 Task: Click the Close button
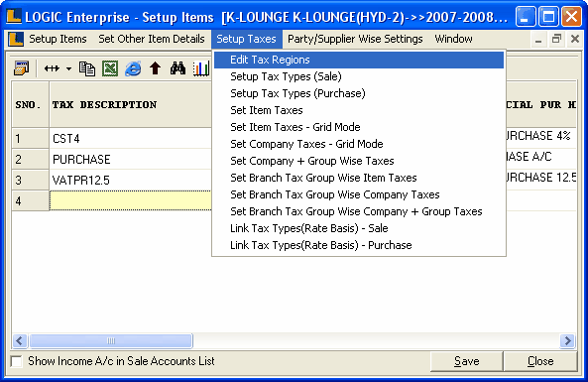coord(540,361)
